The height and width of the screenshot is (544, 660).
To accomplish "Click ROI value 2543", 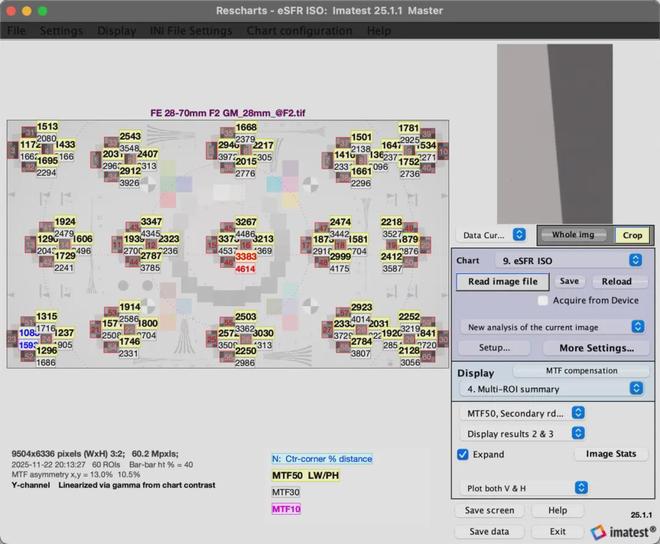I will tap(130, 136).
